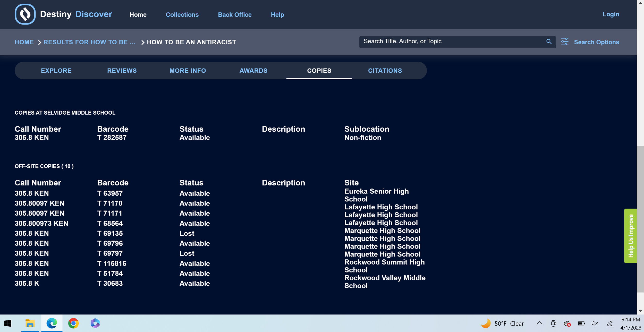The height and width of the screenshot is (332, 644).
Task: Open Back Office menu item
Action: (x=235, y=15)
